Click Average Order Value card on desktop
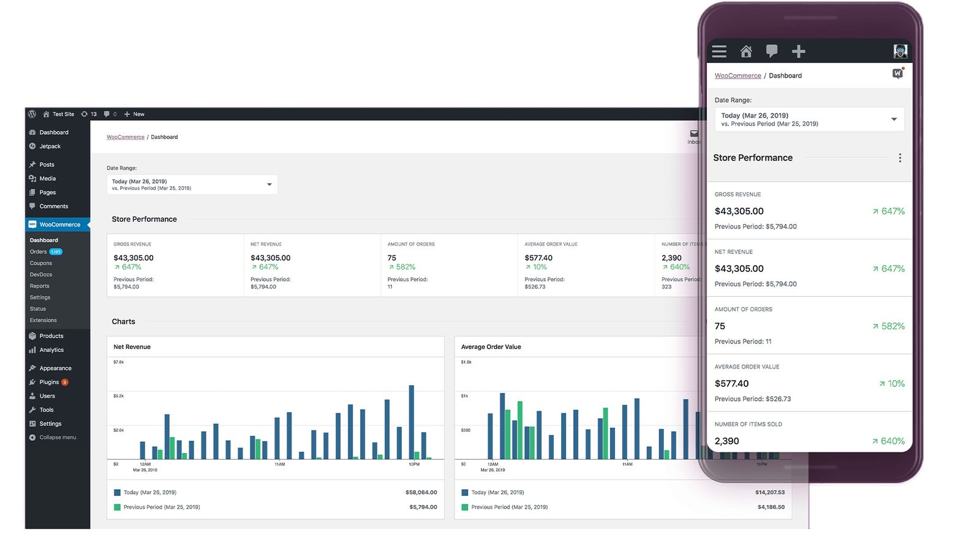The image size is (980, 551). click(x=587, y=265)
